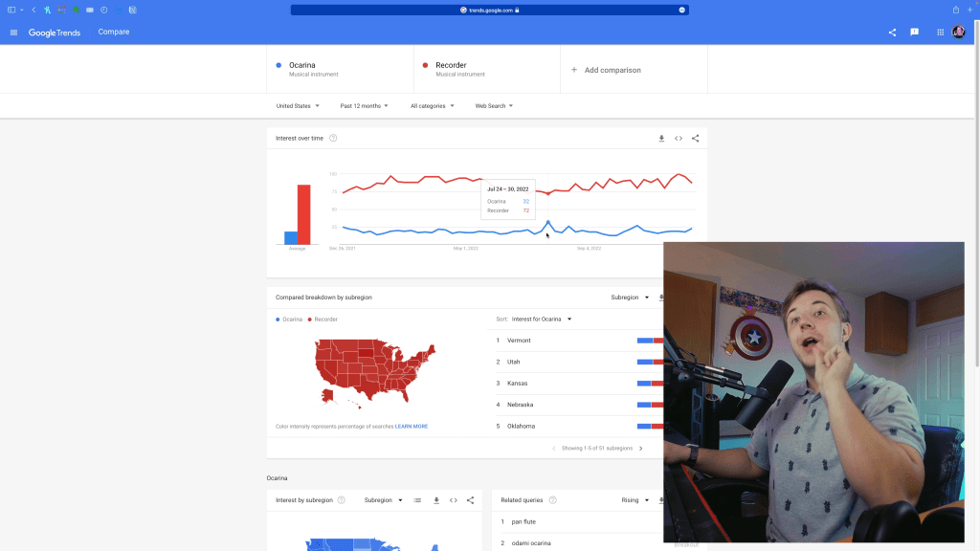Expand the Past 12 months time filter
This screenshot has height=551, width=980.
tap(364, 106)
